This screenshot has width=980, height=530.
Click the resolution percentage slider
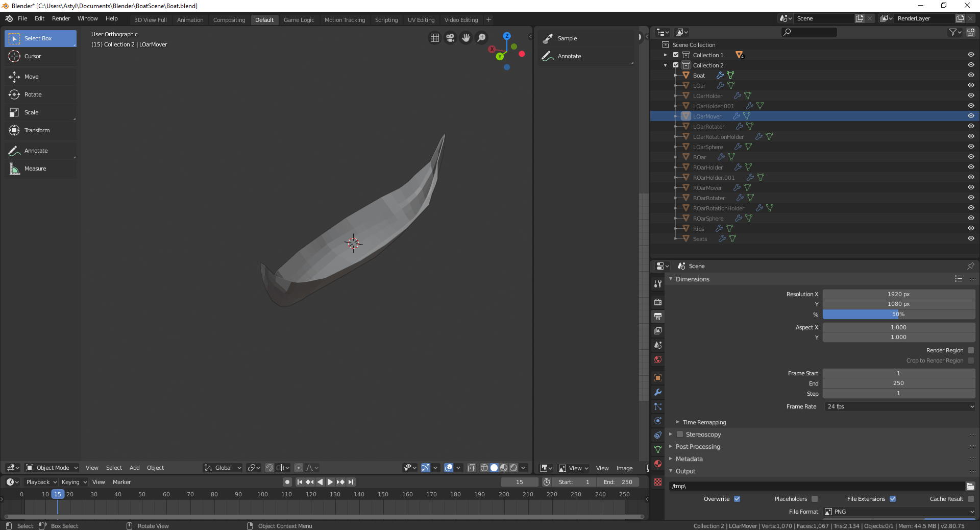[898, 315]
